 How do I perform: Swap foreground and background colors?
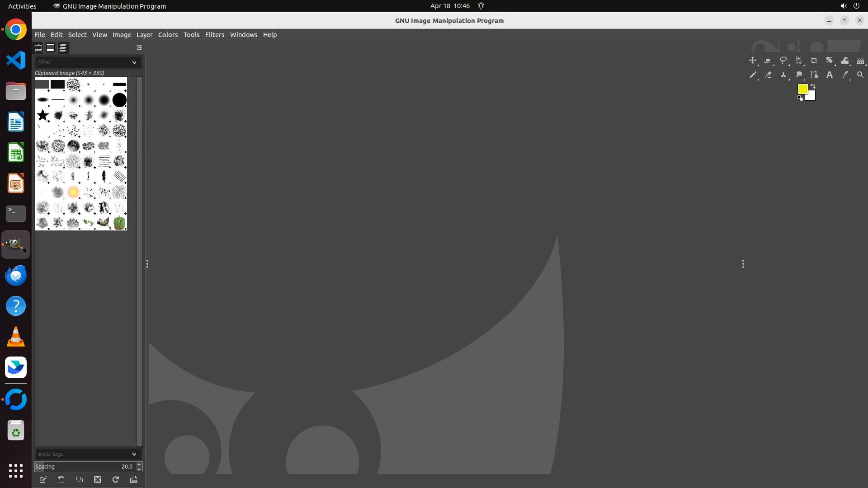tap(813, 86)
